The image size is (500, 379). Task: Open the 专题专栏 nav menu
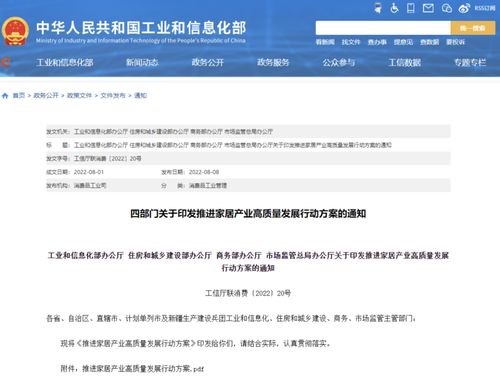tap(470, 62)
